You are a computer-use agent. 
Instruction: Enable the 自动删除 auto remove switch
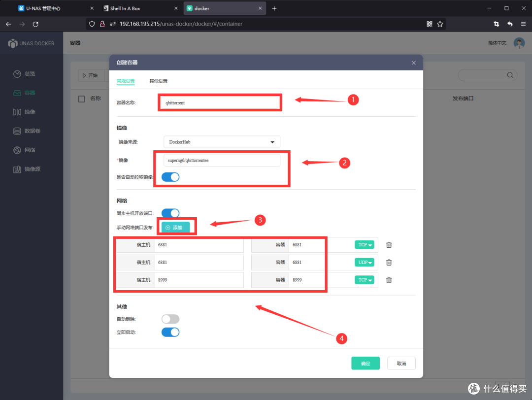coord(170,319)
